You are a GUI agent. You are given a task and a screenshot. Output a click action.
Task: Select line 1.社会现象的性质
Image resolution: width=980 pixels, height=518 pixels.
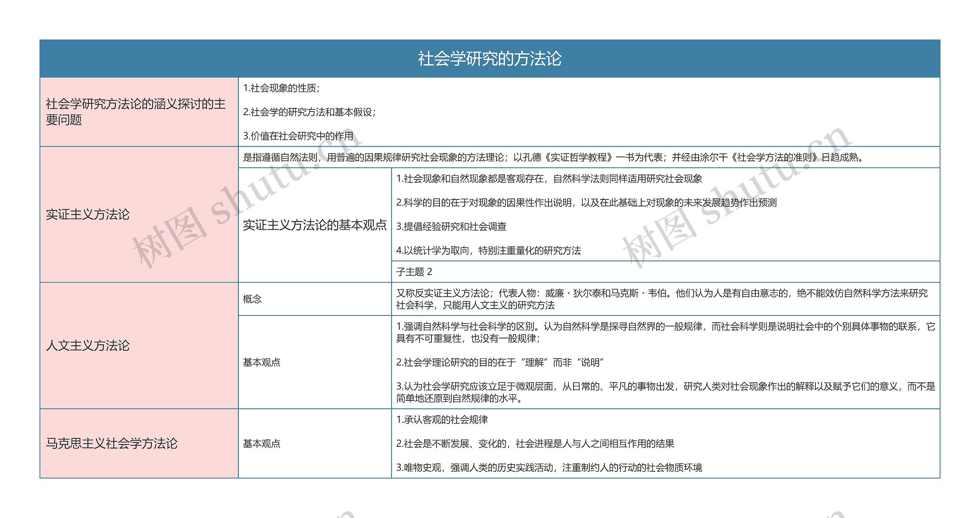pyautogui.click(x=281, y=88)
